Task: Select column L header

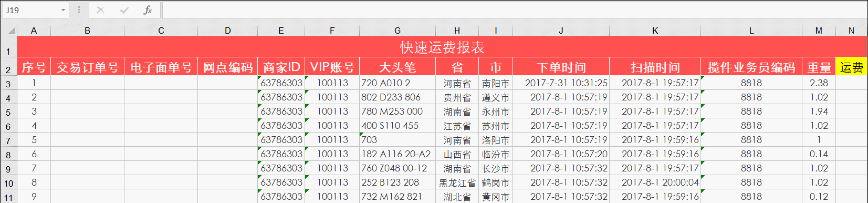Action: (x=751, y=31)
